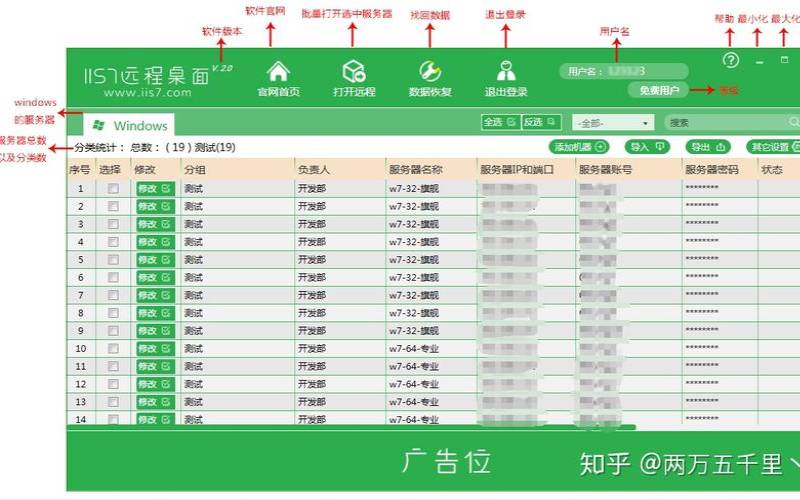
Task: Click the 广告位 ad banner
Action: coord(446,461)
